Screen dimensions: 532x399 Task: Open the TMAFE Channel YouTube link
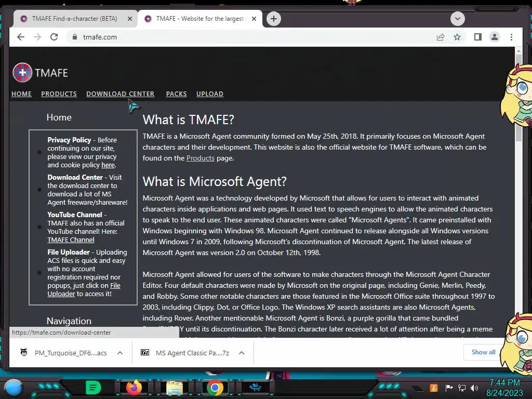click(71, 240)
